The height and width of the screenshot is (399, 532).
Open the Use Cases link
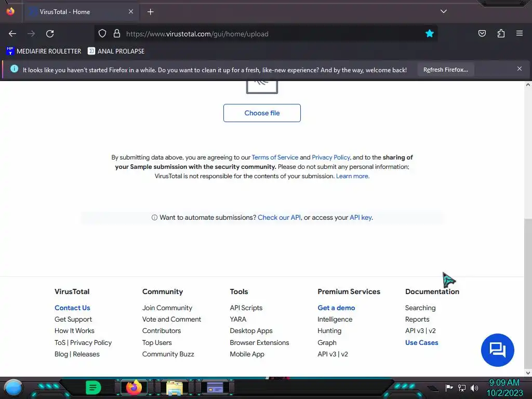click(422, 343)
